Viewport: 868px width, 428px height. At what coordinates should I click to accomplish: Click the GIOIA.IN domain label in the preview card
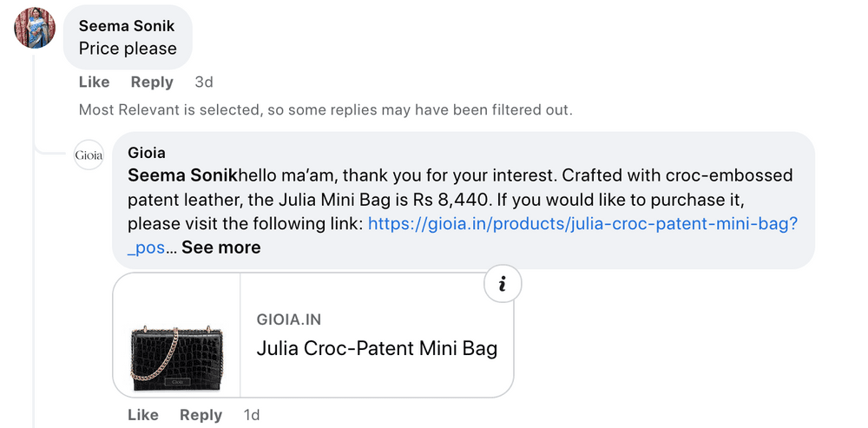(289, 319)
